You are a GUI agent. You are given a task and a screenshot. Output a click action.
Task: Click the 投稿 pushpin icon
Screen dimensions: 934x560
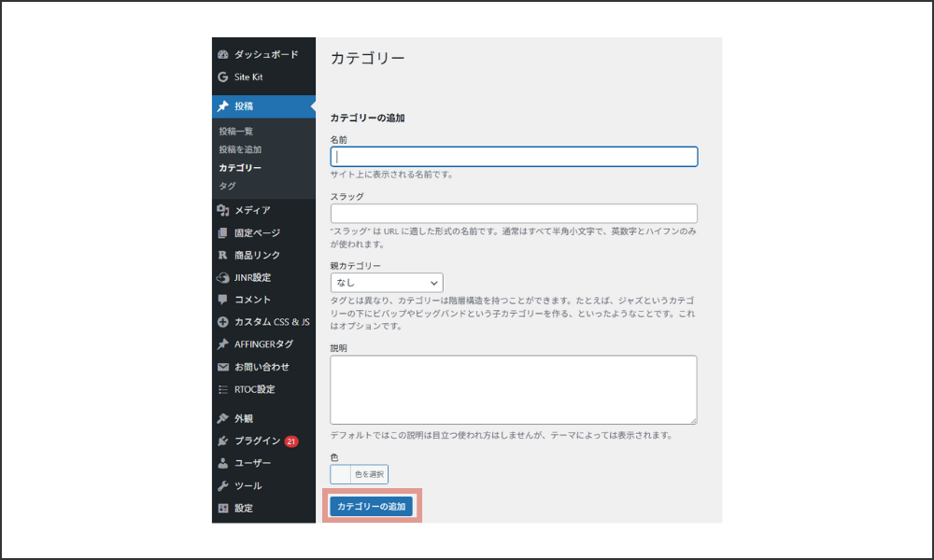223,105
